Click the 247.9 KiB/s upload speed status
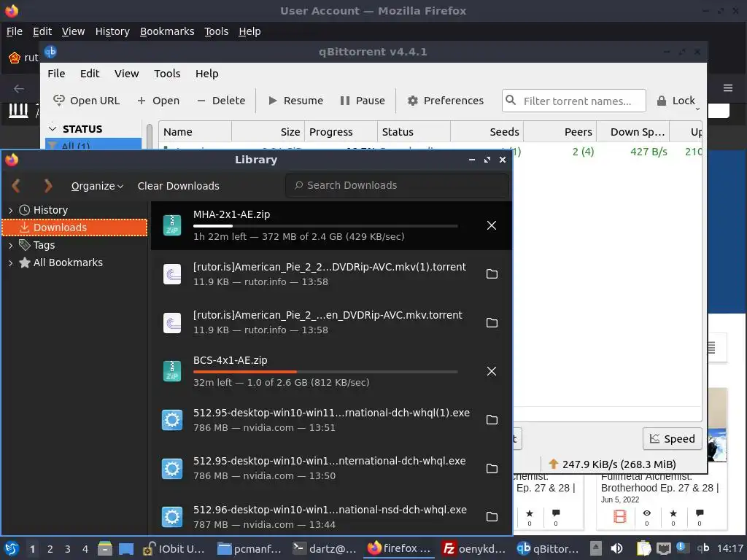747x560 pixels. click(612, 464)
